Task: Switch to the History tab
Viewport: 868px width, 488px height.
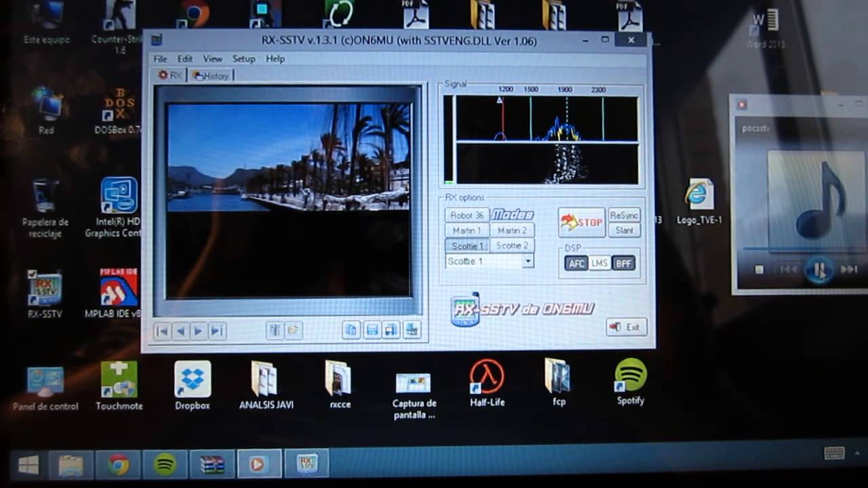Action: point(211,76)
